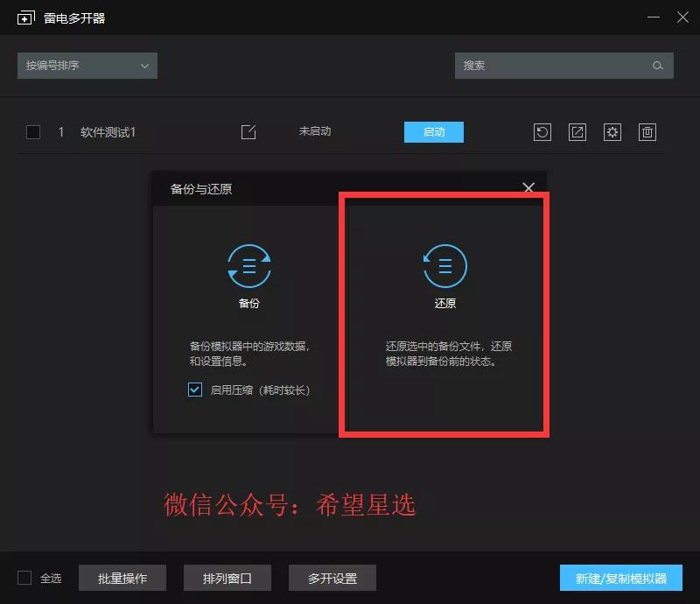Select the 备份 backup circular-arrow icon

point(249,265)
